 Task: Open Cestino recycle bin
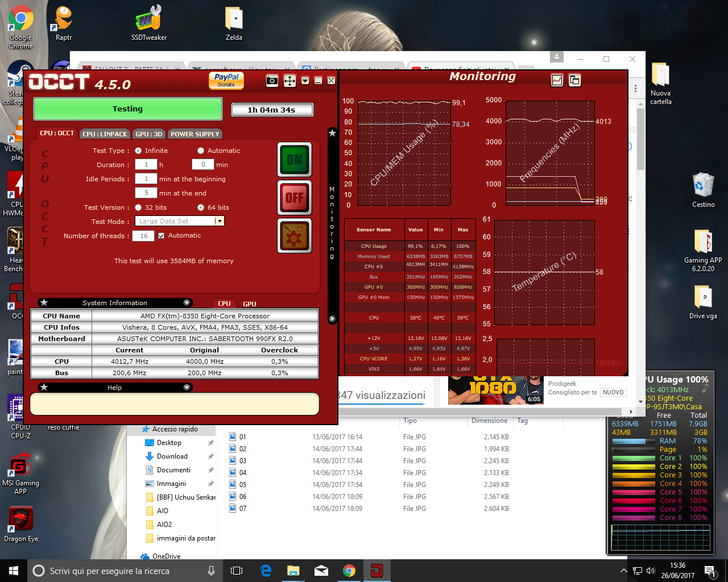704,190
